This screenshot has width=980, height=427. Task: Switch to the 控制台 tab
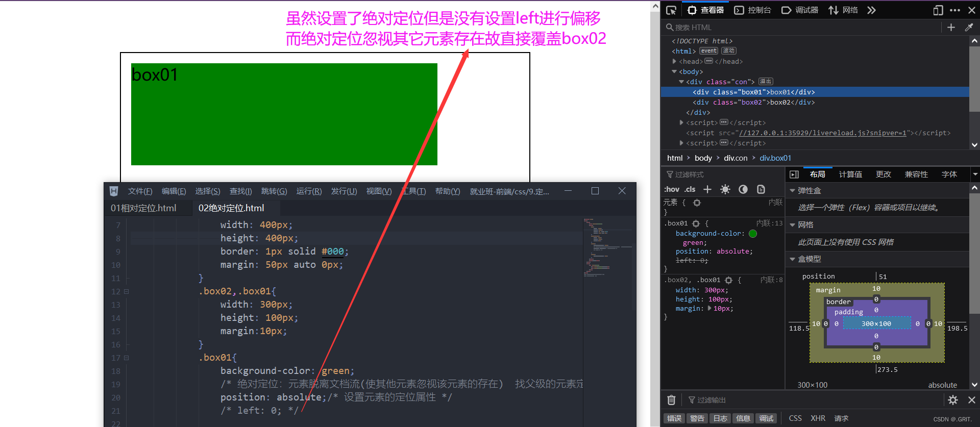click(753, 10)
